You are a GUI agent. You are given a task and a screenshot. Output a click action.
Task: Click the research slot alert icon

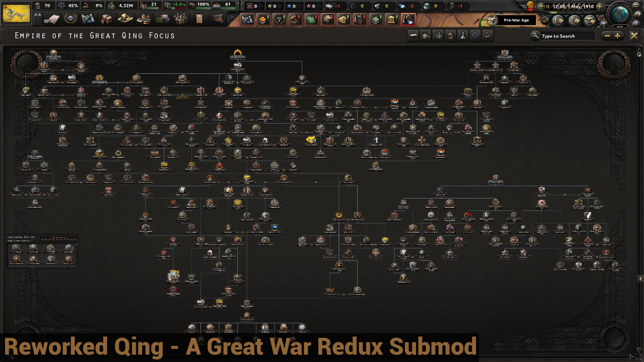tap(247, 19)
